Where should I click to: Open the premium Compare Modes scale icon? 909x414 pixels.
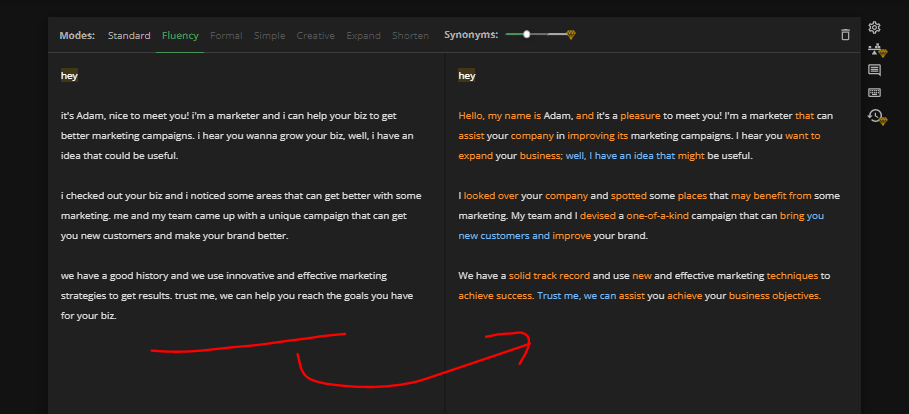[x=877, y=50]
